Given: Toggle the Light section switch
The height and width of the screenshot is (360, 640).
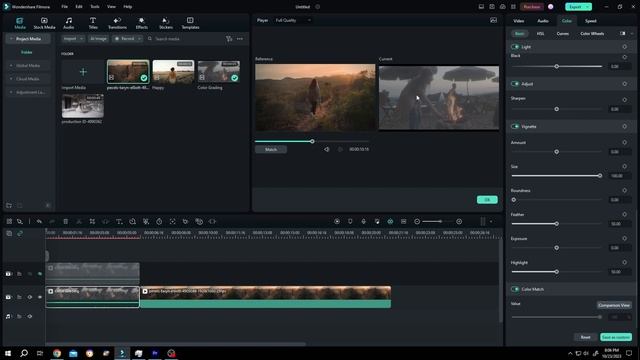Looking at the screenshot, I should click(x=515, y=47).
